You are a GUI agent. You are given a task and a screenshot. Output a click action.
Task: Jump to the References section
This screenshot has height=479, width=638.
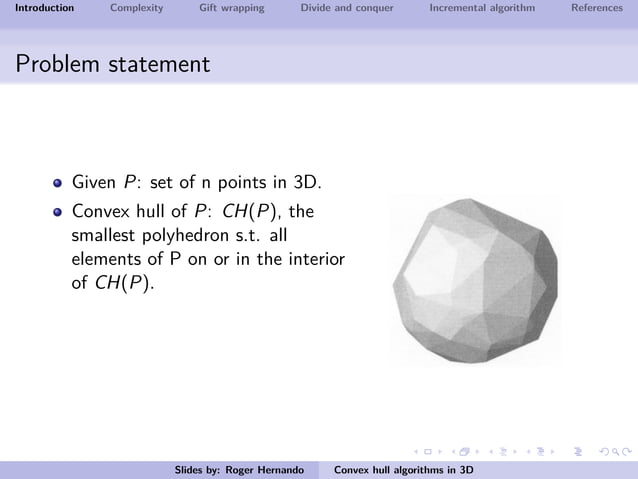click(597, 8)
